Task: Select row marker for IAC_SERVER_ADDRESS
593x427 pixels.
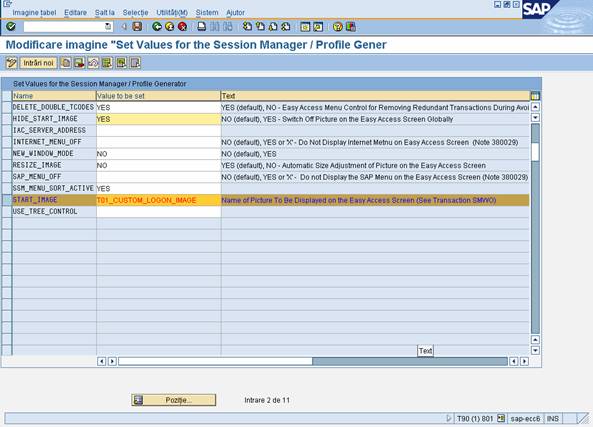Action: click(7, 130)
